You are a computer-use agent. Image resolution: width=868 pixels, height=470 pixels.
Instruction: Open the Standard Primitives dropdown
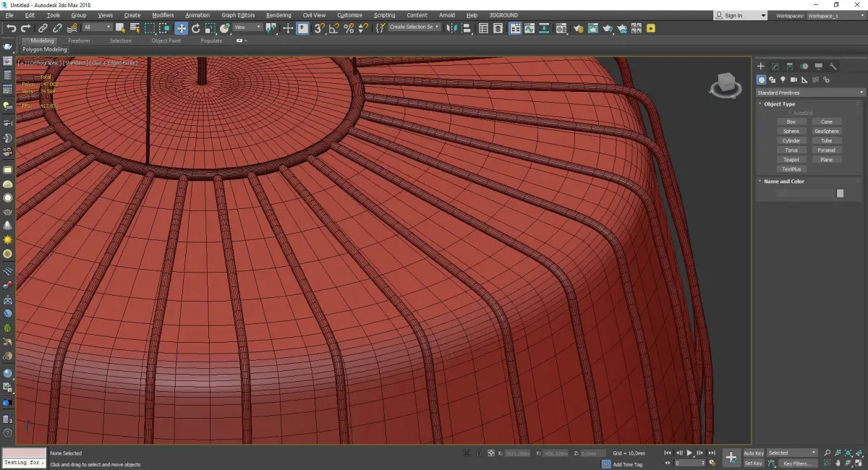810,93
